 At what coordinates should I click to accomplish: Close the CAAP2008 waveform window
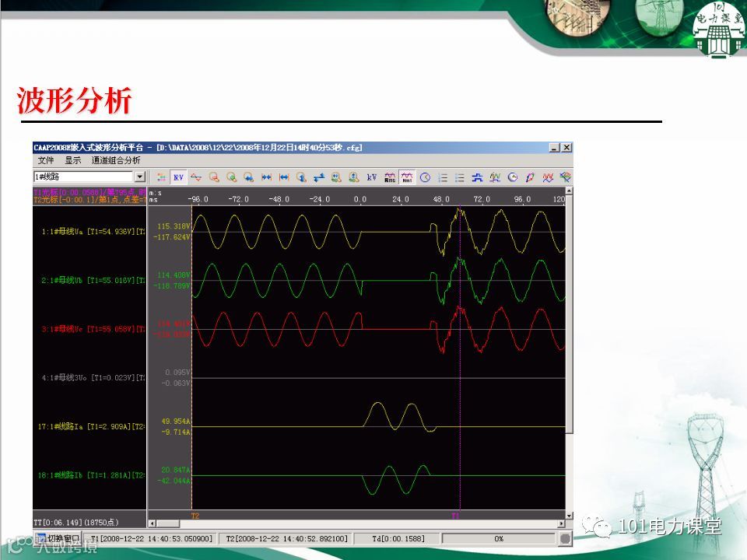[x=566, y=148]
